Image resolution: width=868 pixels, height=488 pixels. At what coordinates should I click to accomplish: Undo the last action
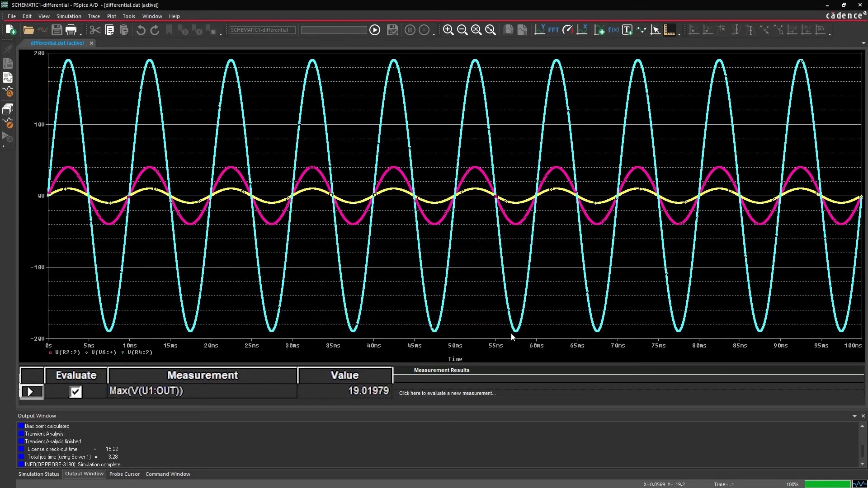(x=141, y=30)
